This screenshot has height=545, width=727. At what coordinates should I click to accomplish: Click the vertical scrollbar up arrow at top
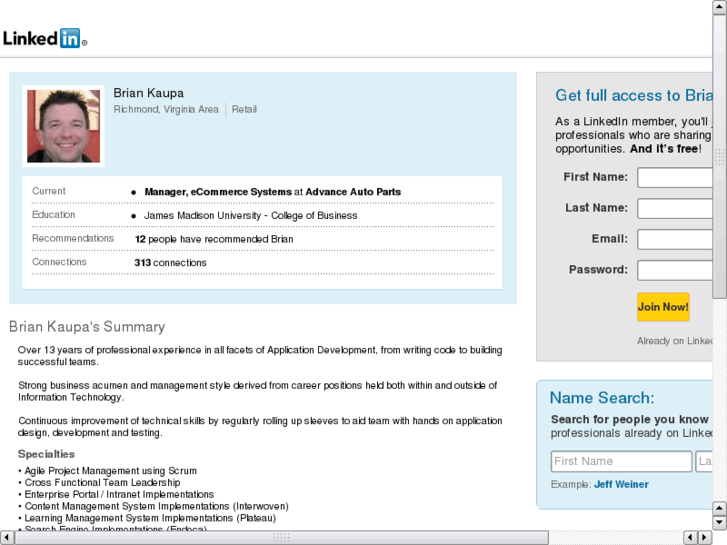pos(720,7)
